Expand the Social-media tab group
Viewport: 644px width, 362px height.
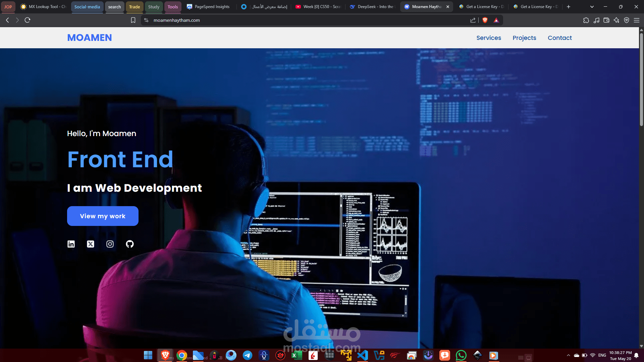click(x=87, y=6)
